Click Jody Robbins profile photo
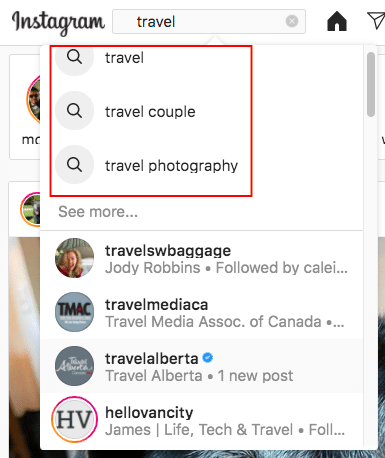This screenshot has width=385, height=458. click(x=74, y=258)
